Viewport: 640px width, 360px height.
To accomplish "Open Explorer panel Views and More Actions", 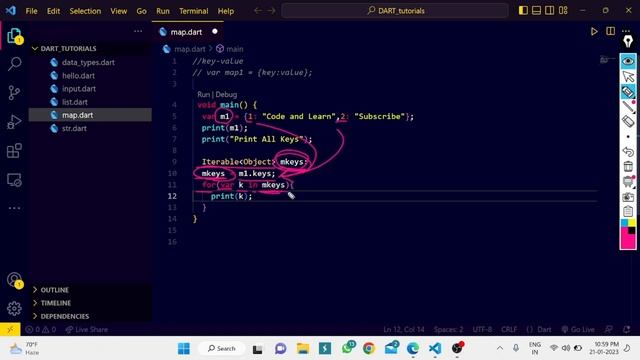I will (138, 31).
